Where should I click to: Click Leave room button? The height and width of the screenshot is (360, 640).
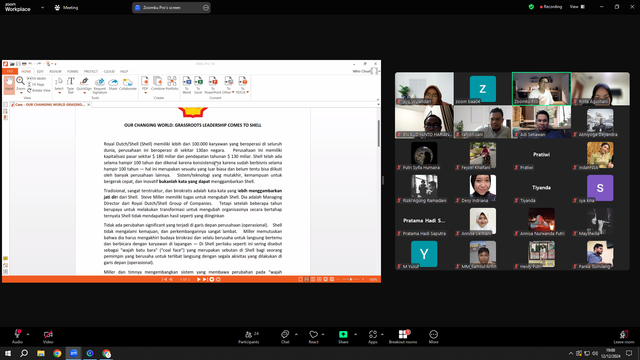pyautogui.click(x=624, y=337)
